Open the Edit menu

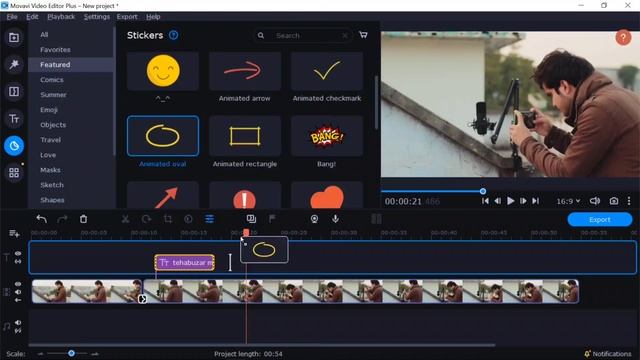[x=32, y=17]
